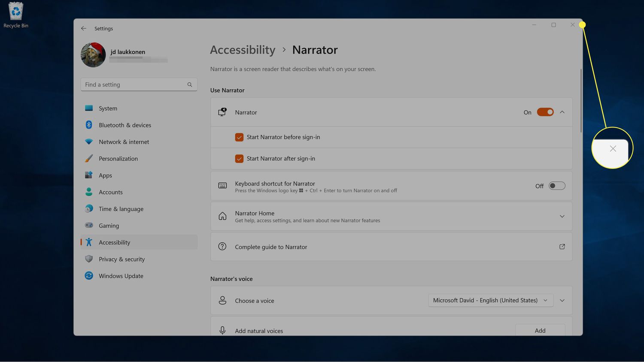
Task: Click the Accounts person icon
Action: click(x=89, y=192)
